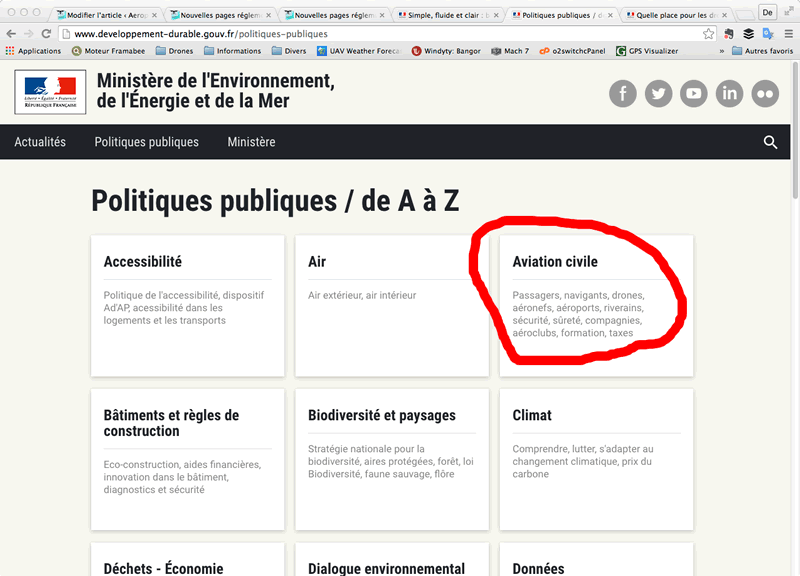Open the Politiques publiques navigation menu
The width and height of the screenshot is (800, 576).
[146, 142]
